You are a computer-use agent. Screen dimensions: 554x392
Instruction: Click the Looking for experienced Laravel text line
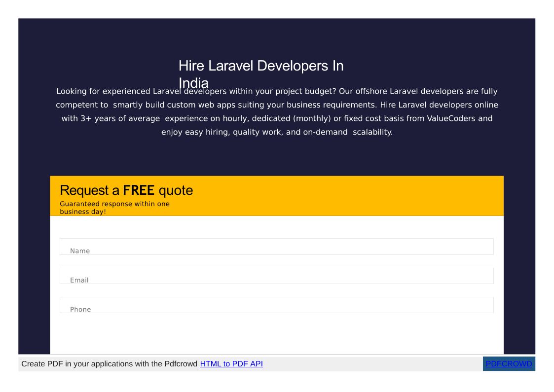click(118, 91)
